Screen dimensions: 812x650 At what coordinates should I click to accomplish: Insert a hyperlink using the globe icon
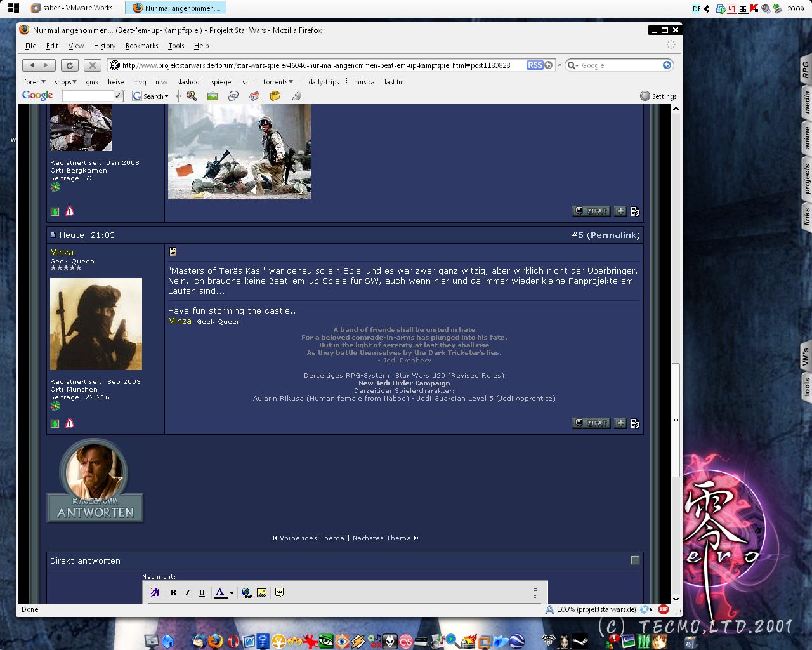coord(246,593)
